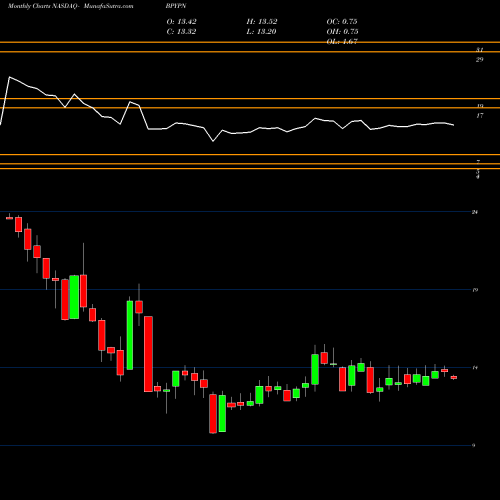500x500 pixels.
Task: Click the open value 'O: 13.42'
Action: pyautogui.click(x=181, y=22)
